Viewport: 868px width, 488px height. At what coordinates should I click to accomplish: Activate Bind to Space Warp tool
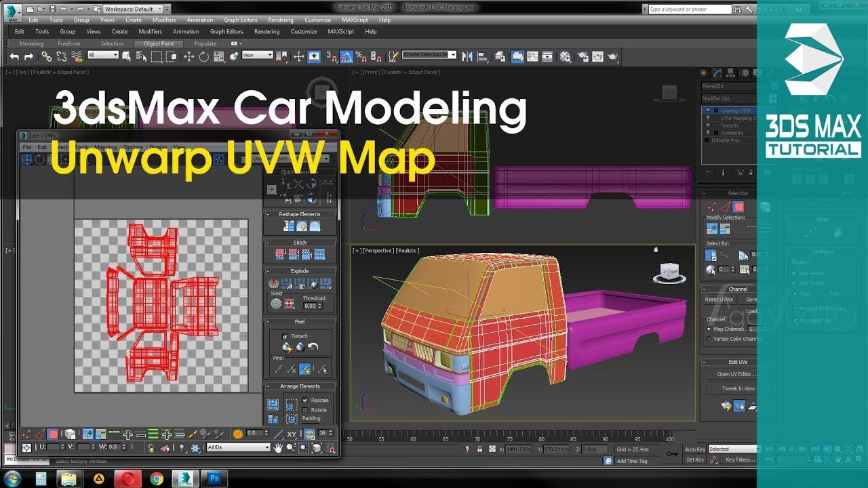click(x=76, y=56)
